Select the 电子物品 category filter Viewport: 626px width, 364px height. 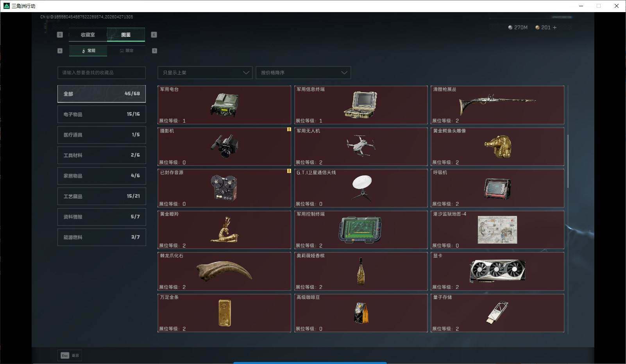[102, 114]
